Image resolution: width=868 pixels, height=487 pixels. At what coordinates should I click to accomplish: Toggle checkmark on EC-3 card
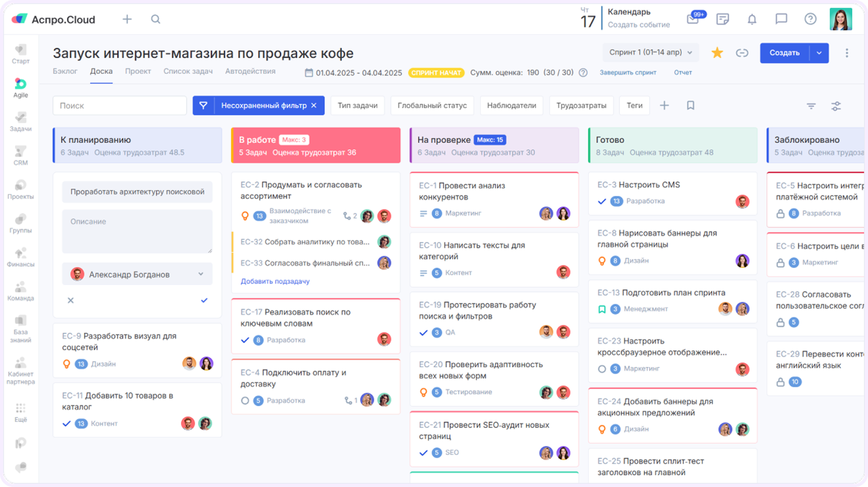602,201
